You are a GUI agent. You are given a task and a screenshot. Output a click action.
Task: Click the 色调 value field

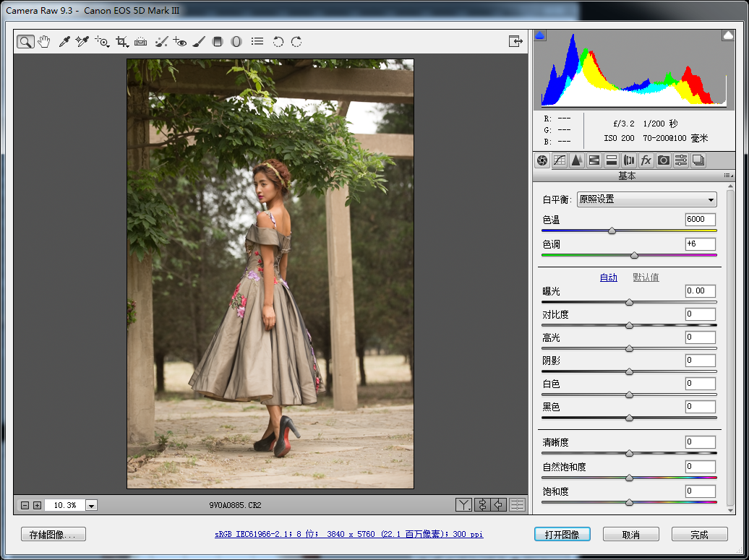[701, 244]
